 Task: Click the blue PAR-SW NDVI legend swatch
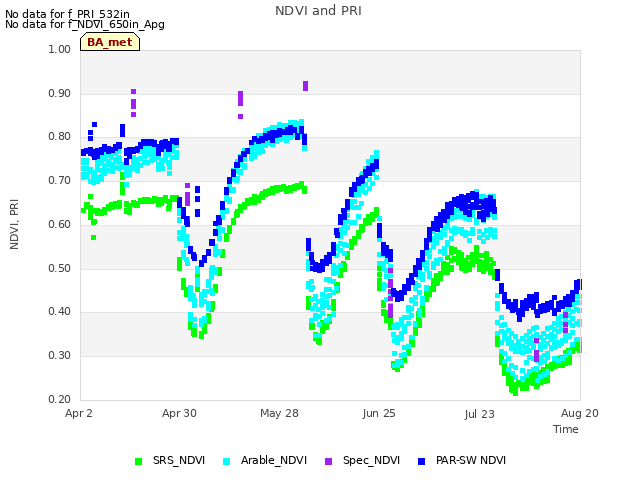point(422,461)
